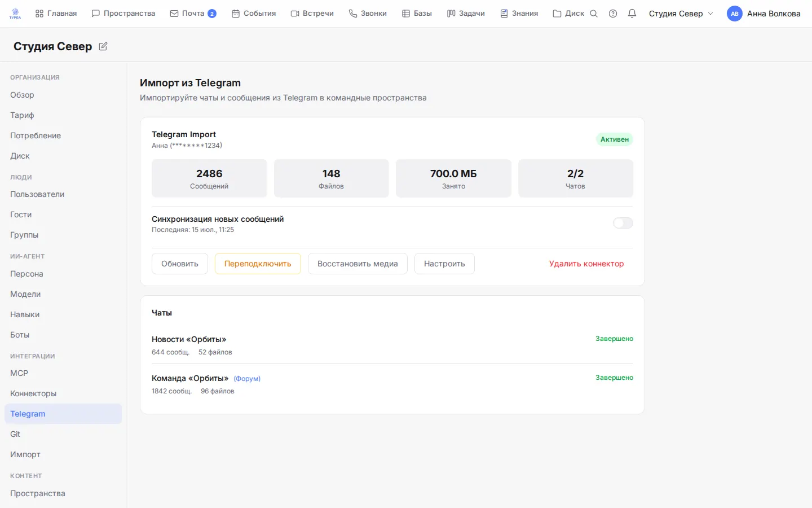This screenshot has width=812, height=508.
Task: Open the Знания top menu item
Action: 519,14
